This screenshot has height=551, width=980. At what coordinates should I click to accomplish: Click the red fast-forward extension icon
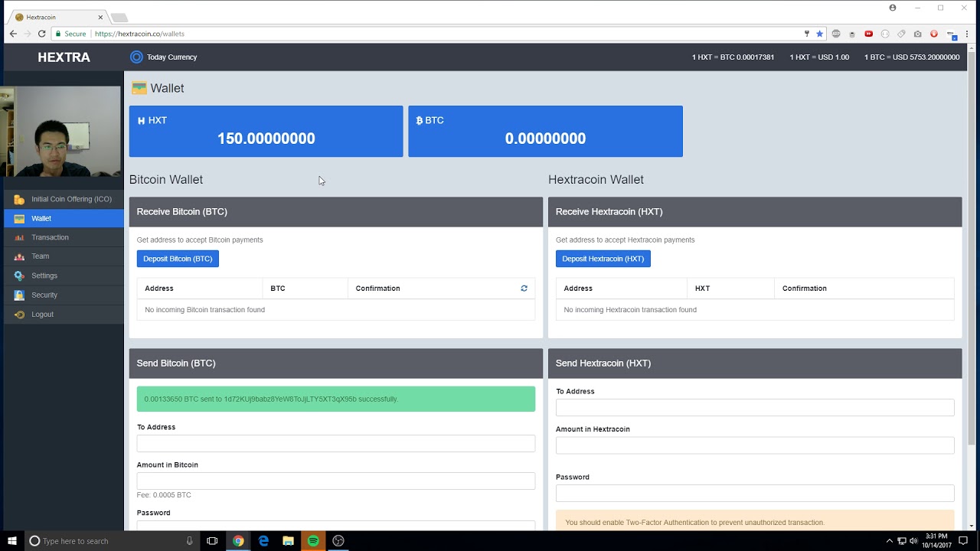tap(868, 34)
